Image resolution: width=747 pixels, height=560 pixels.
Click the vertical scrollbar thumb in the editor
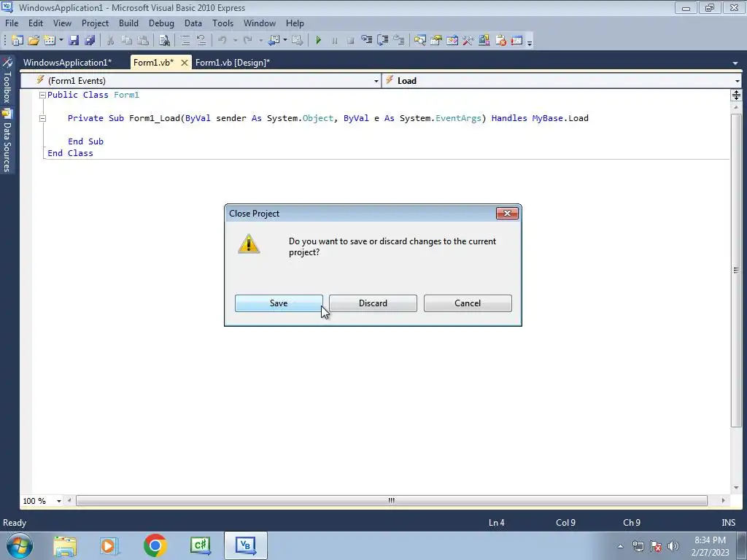point(736,271)
